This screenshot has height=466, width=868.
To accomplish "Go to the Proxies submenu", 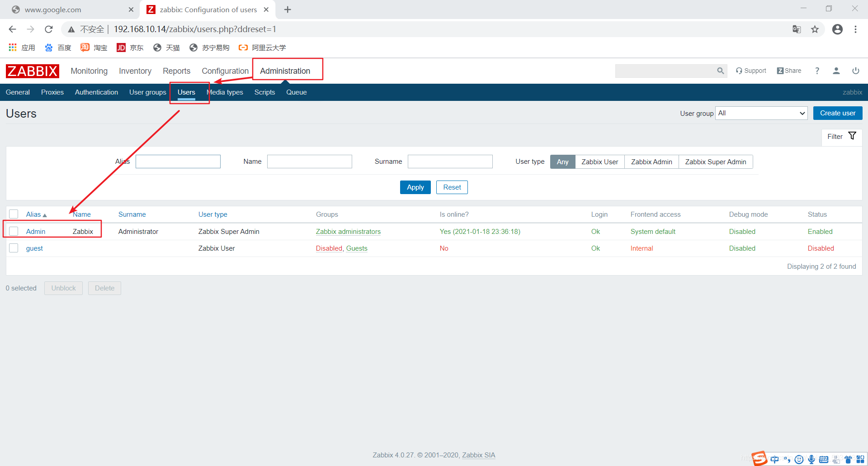I will coord(52,92).
